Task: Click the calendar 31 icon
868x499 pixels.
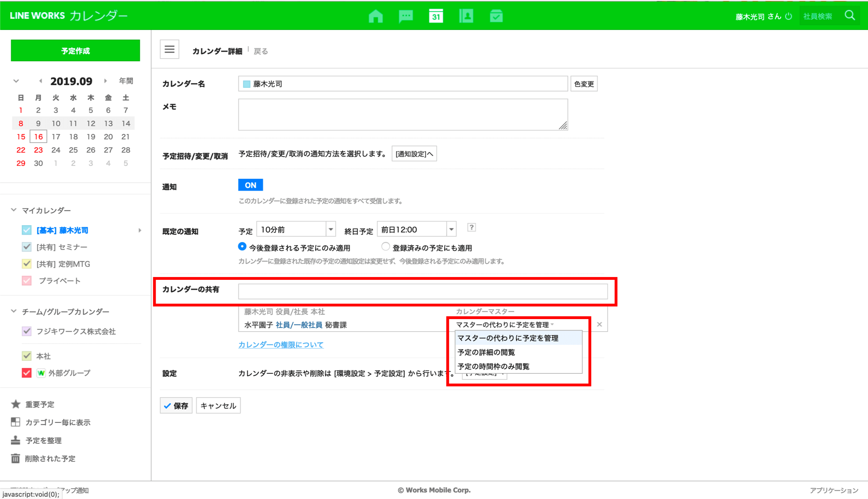Action: pos(436,16)
